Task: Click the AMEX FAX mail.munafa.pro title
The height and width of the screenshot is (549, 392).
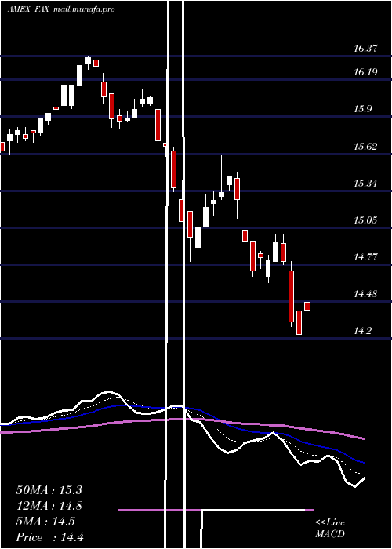Action: 61,9
